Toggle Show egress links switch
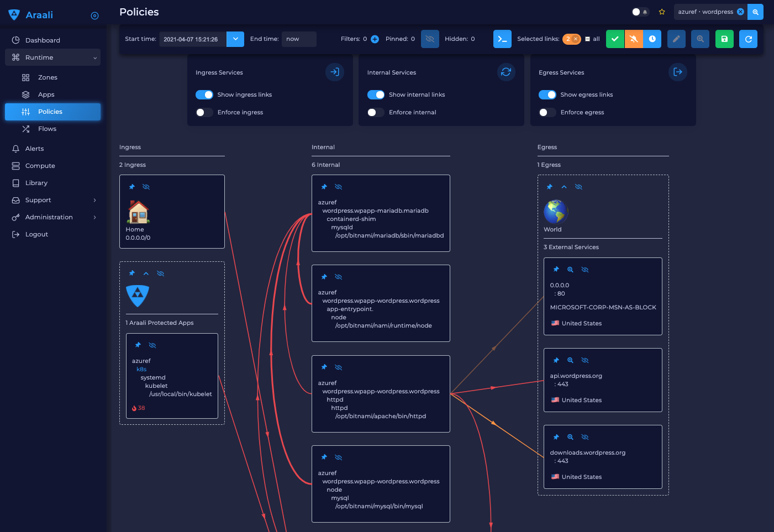 (x=547, y=94)
